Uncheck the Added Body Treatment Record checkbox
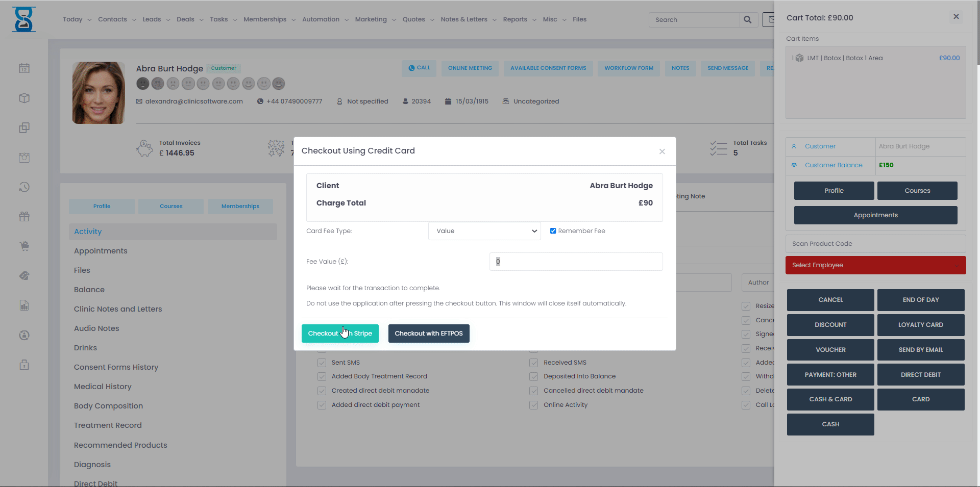The image size is (980, 487). (322, 376)
